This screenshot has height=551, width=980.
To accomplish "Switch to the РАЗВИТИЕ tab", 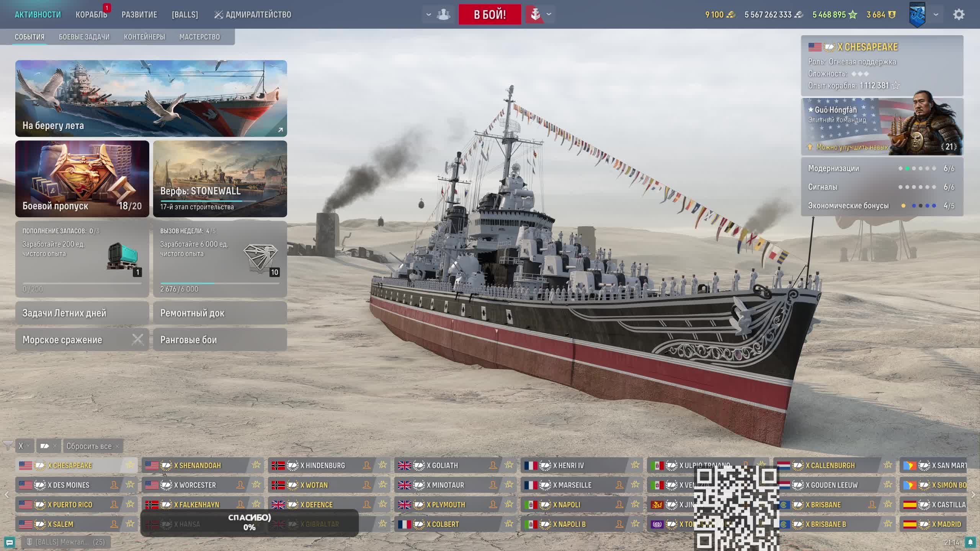I will tap(139, 15).
